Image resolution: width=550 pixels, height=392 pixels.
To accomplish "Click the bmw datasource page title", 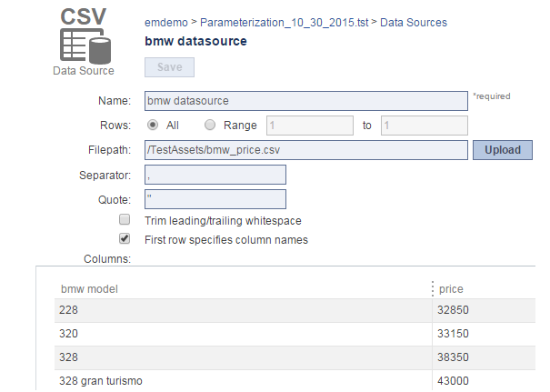I will click(x=195, y=42).
